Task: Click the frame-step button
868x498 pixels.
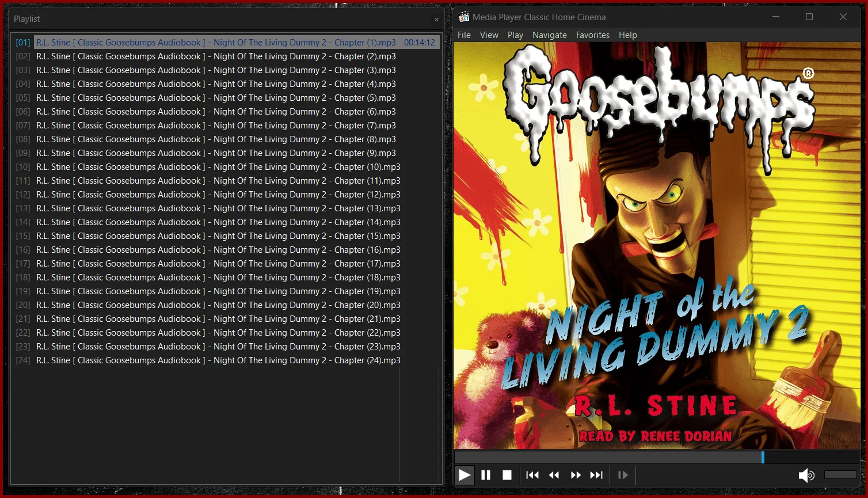Action: click(623, 475)
